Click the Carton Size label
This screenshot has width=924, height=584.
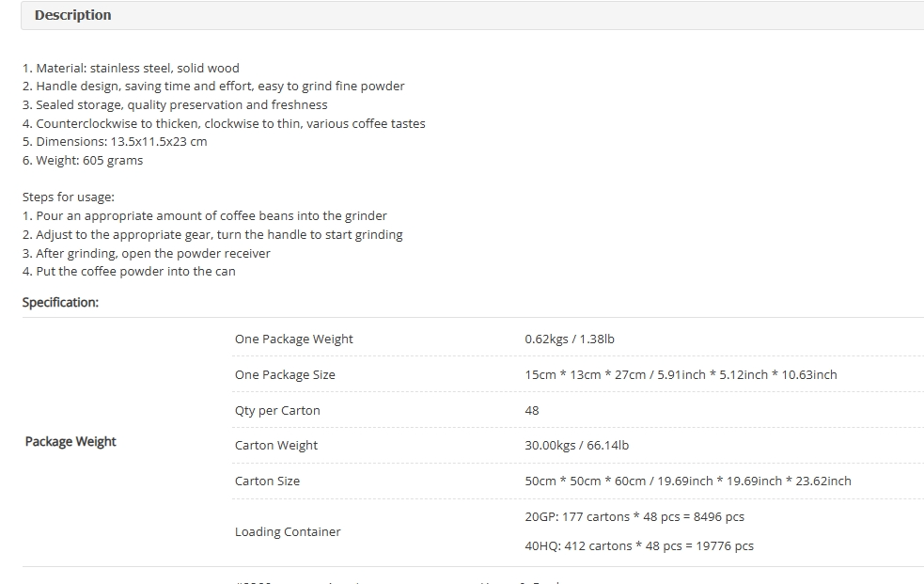267,481
